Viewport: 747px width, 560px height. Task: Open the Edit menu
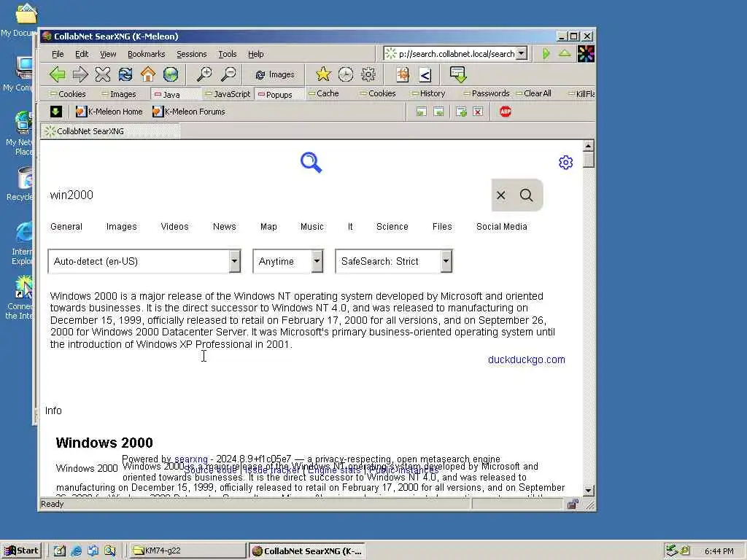[82, 54]
